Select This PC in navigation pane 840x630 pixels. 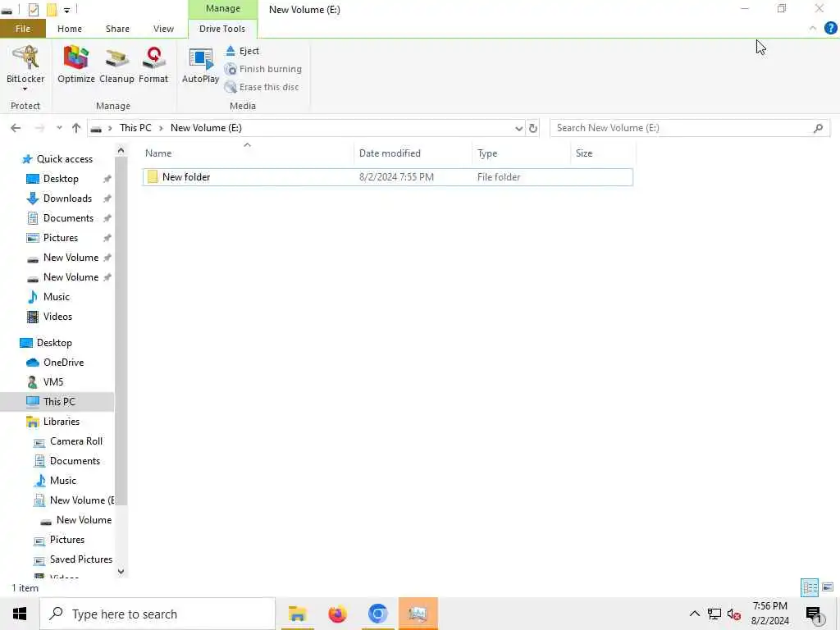point(59,402)
